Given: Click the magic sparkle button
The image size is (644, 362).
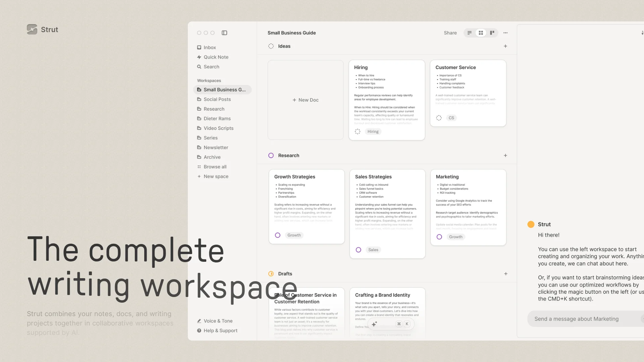Looking at the screenshot, I should [374, 324].
